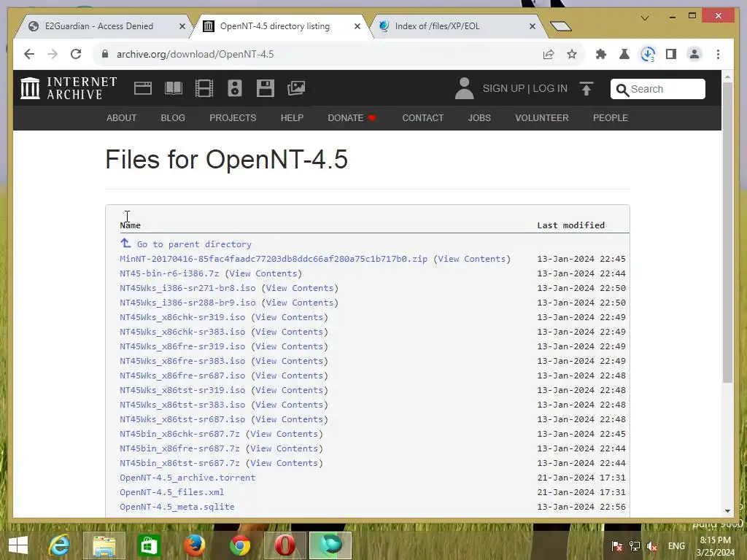Open Firefox from the taskbar
This screenshot has height=560, width=747.
[x=194, y=545]
